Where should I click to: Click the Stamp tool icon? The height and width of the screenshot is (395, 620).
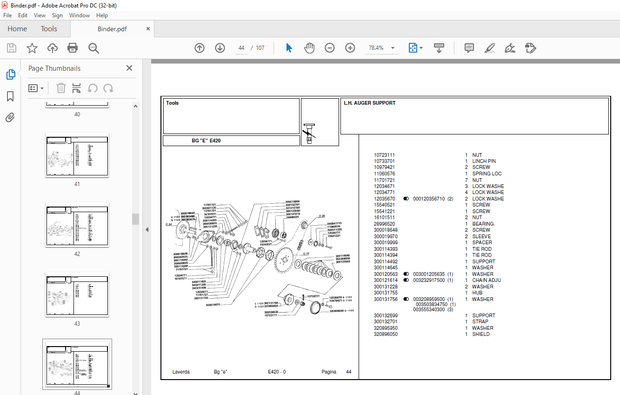pos(530,48)
